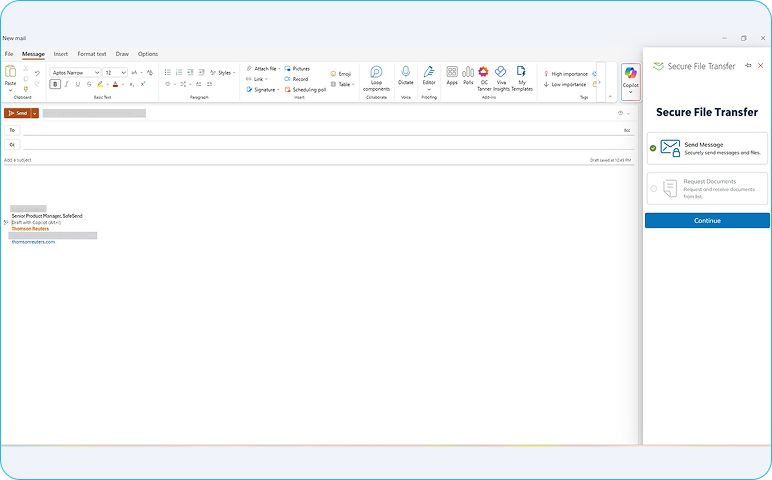Screen dimensions: 772x480
Task: Open the Format text tab
Action: click(x=92, y=54)
